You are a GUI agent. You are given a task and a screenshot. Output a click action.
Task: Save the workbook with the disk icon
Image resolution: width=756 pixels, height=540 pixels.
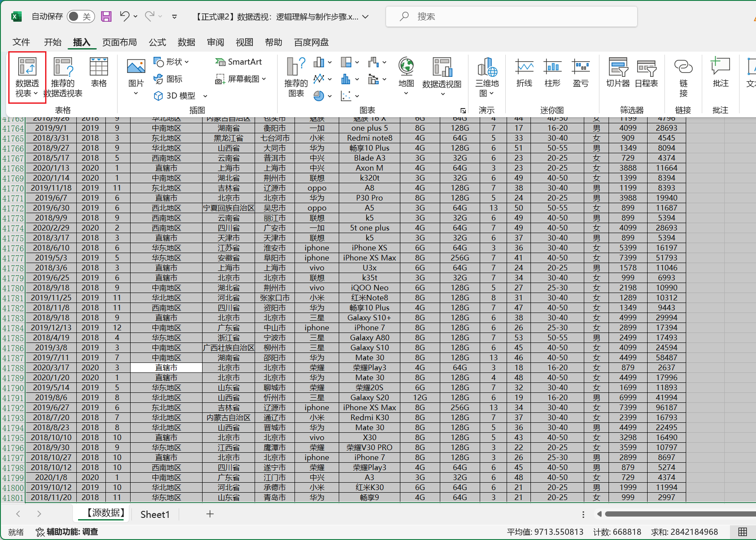(x=106, y=16)
